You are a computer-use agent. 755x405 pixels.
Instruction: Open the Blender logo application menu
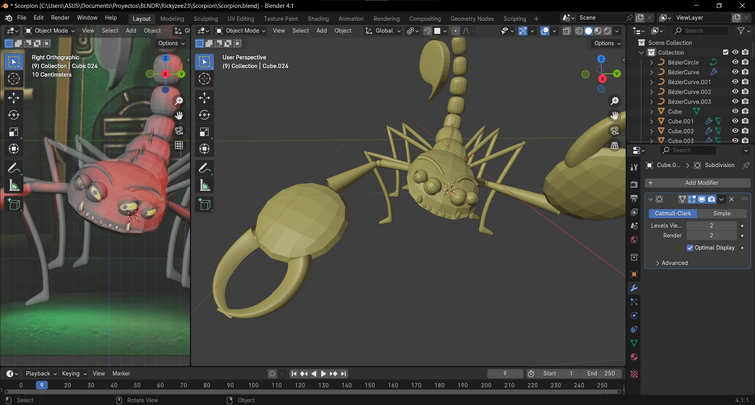click(x=8, y=18)
